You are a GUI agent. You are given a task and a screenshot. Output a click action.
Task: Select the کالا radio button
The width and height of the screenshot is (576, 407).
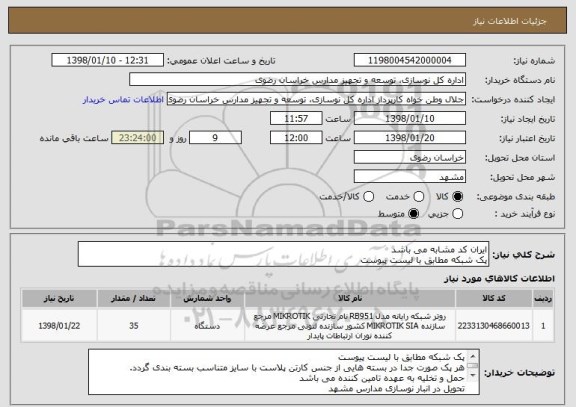pyautogui.click(x=457, y=197)
